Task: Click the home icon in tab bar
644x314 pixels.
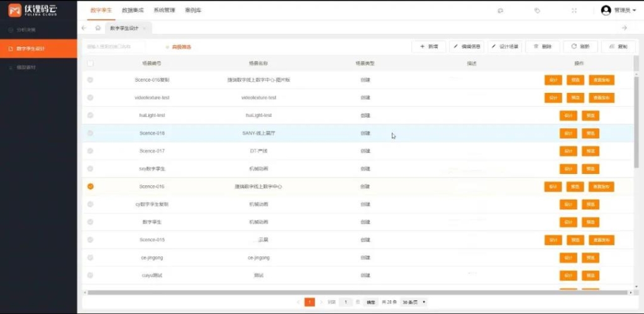Action: (x=97, y=28)
